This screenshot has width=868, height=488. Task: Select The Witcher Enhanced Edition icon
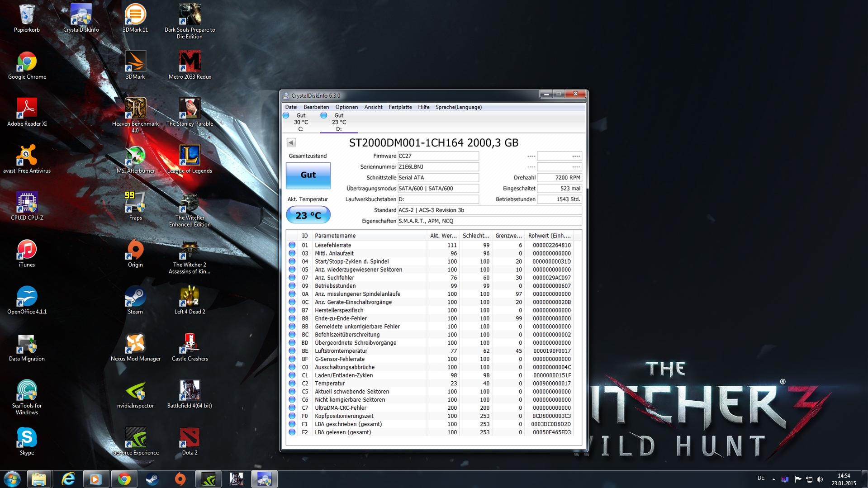[x=190, y=209]
